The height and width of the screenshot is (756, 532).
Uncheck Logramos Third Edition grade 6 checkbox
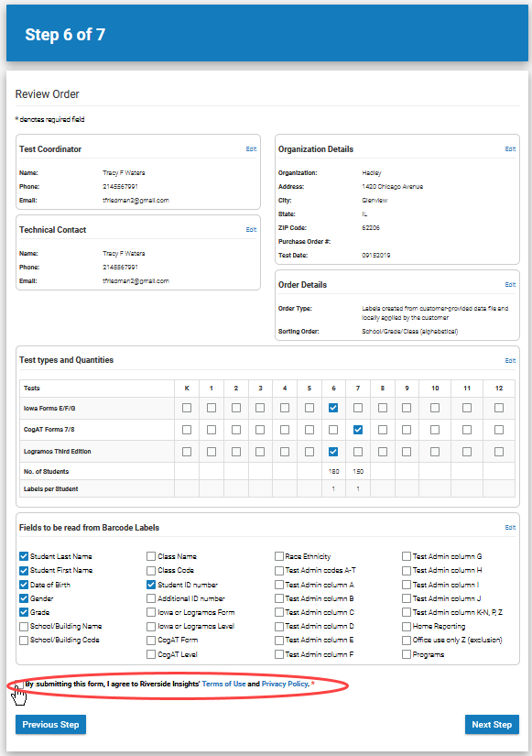(333, 452)
